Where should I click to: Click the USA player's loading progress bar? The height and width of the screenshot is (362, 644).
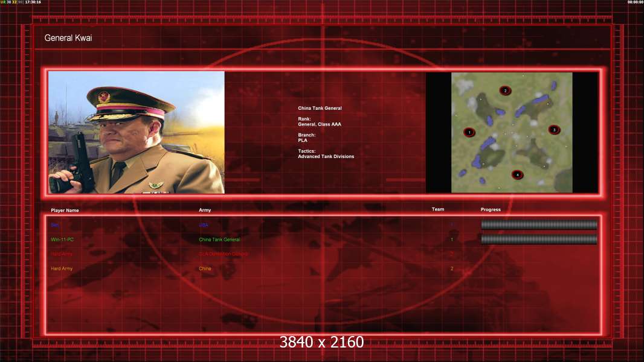[x=539, y=224]
